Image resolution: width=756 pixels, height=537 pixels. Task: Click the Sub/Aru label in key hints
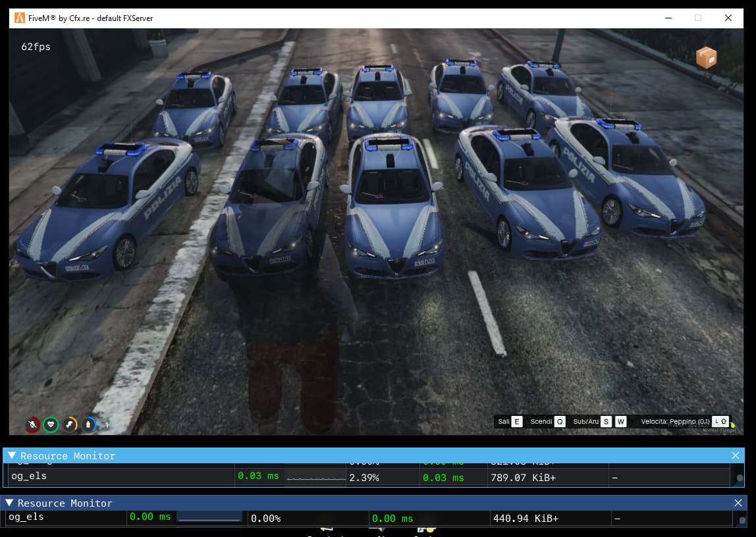(x=586, y=421)
